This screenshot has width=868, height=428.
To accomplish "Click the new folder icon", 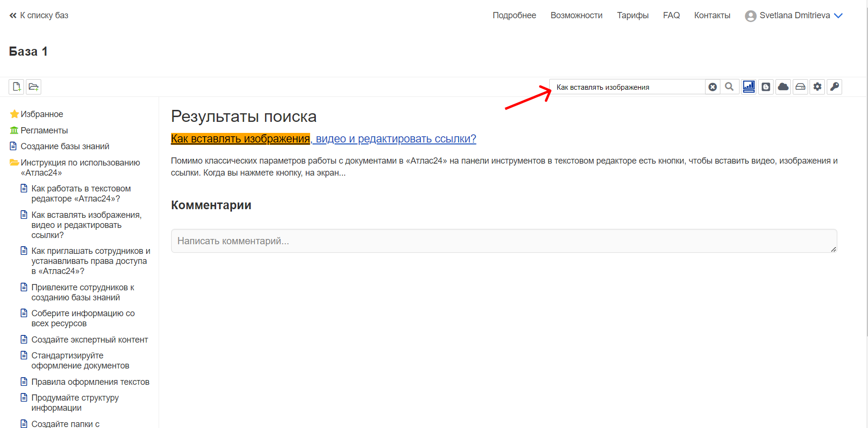I will [x=34, y=87].
